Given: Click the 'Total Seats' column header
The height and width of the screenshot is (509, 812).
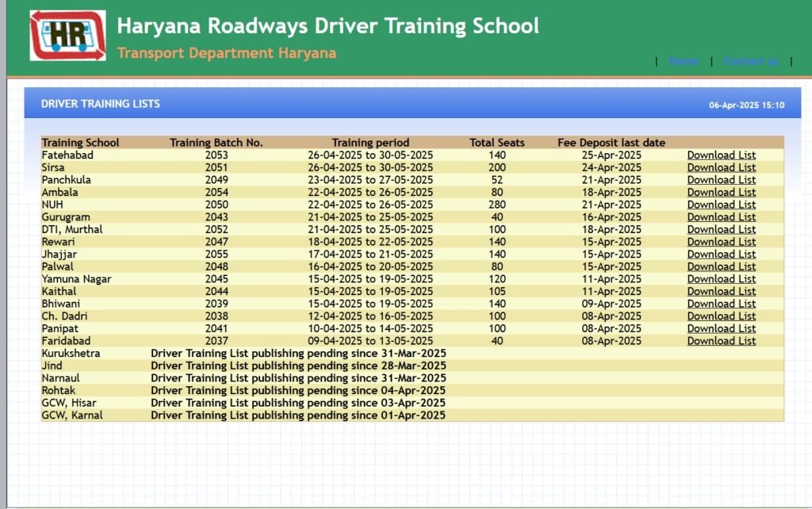Looking at the screenshot, I should coord(497,143).
